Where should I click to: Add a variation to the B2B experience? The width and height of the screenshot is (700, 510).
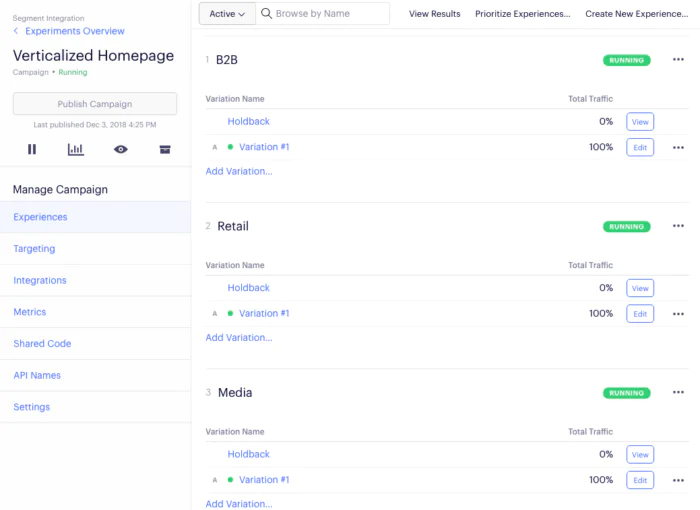[238, 171]
